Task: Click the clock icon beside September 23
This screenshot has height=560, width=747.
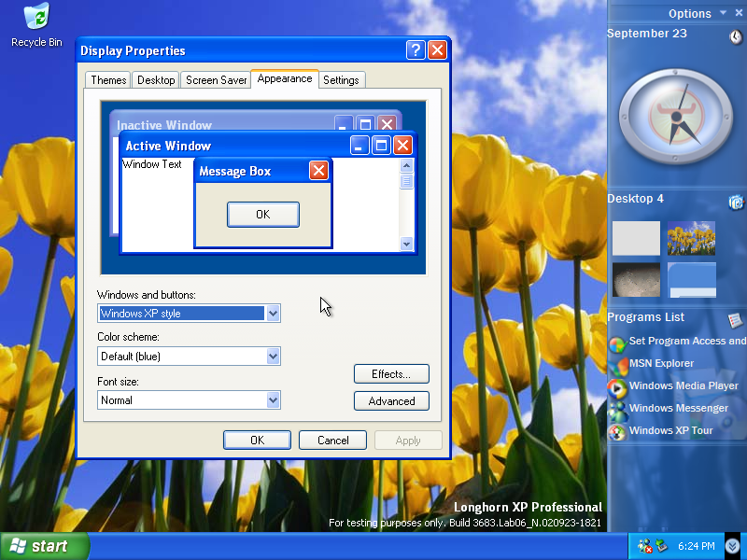Action: point(736,36)
